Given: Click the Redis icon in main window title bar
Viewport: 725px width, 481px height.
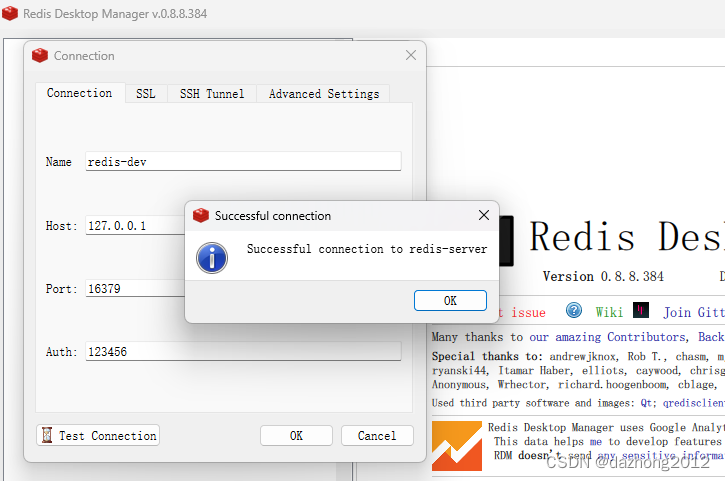Looking at the screenshot, I should click(10, 13).
